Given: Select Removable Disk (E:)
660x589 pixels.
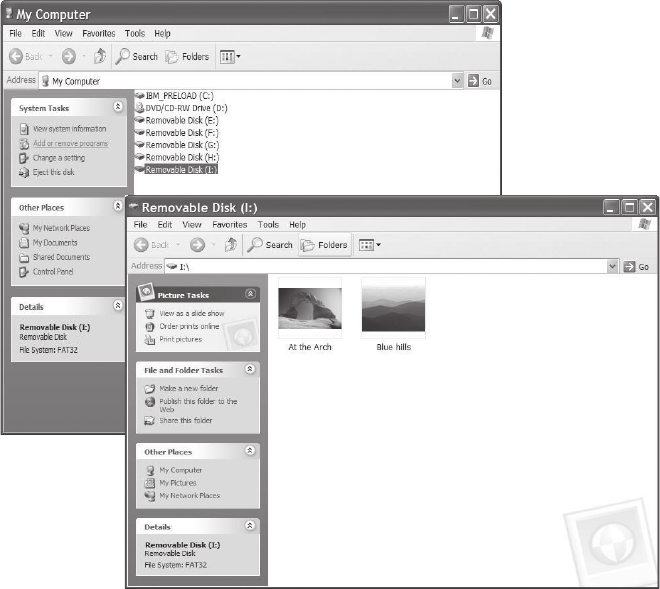Looking at the screenshot, I should 177,120.
